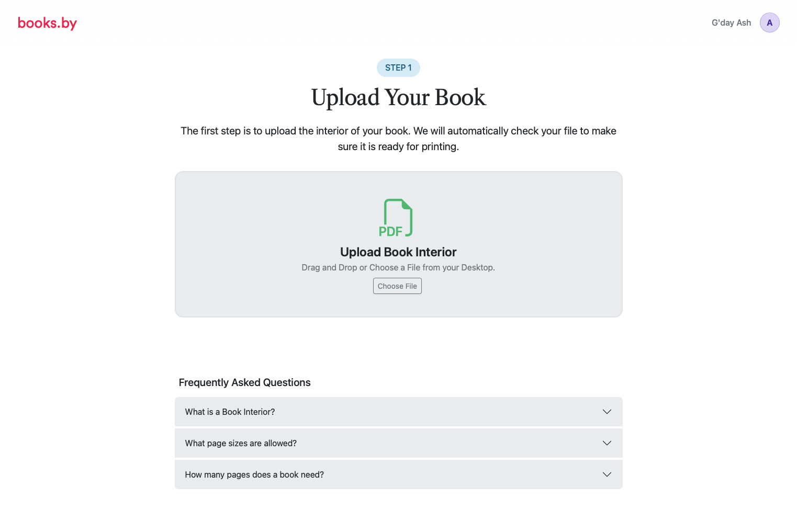The height and width of the screenshot is (532, 797).
Task: Click the books.by logo
Action: tap(47, 23)
